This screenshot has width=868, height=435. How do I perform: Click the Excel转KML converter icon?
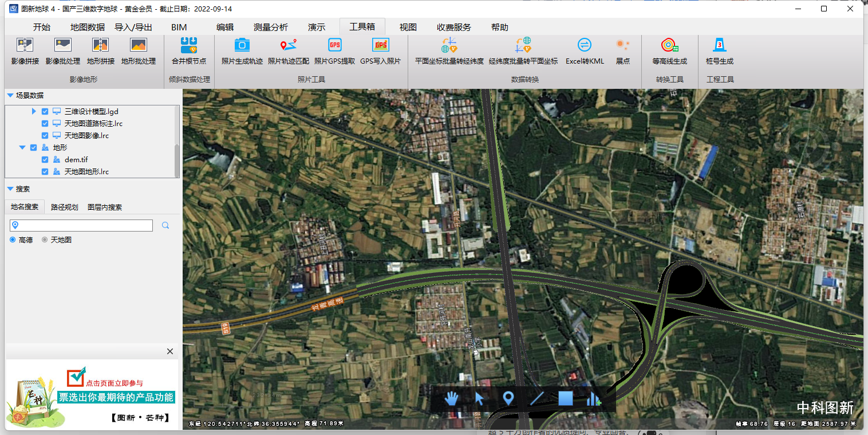[584, 50]
